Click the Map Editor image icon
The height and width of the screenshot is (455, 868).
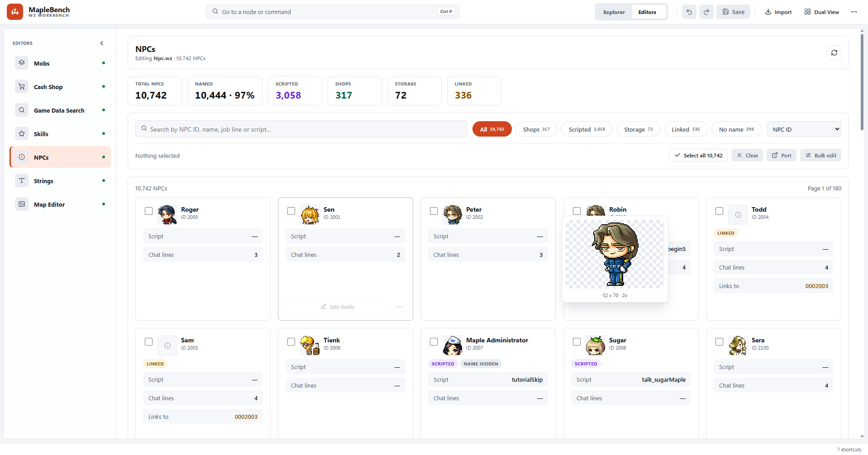coord(22,204)
